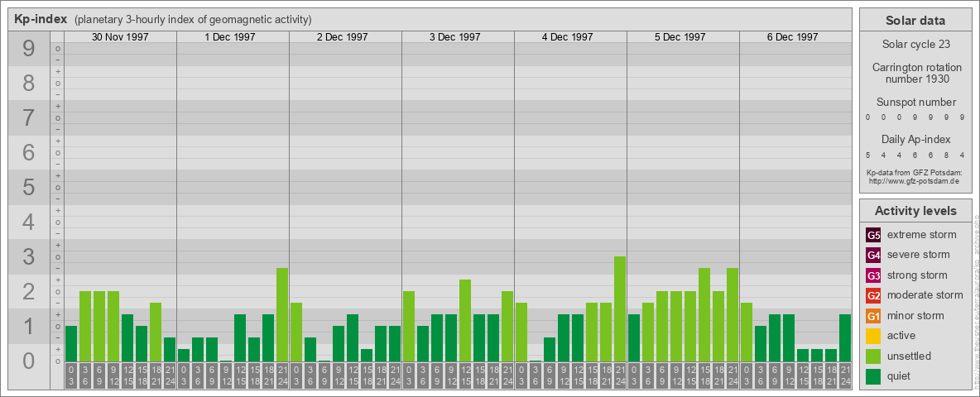980x397 pixels.
Task: Click the 6 Dec 21-24h quiet bar
Action: click(845, 337)
